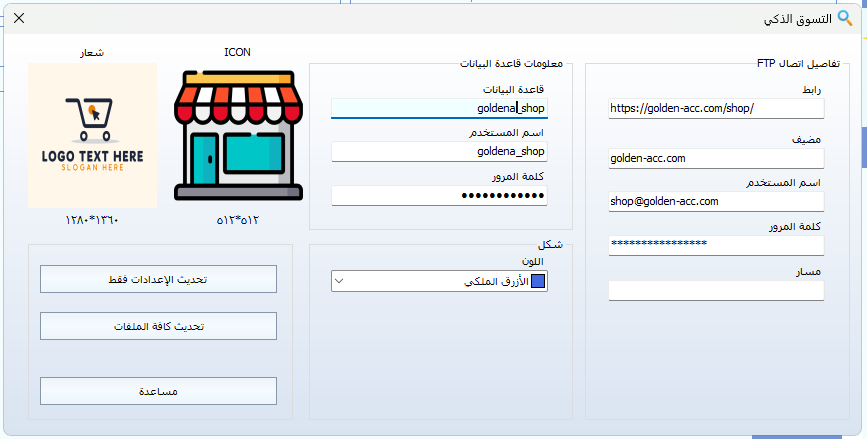Image resolution: width=867 pixels, height=439 pixels.
Task: Click the ١٣٦٠*١٢٨٠ size label under the logo
Action: [x=92, y=220]
